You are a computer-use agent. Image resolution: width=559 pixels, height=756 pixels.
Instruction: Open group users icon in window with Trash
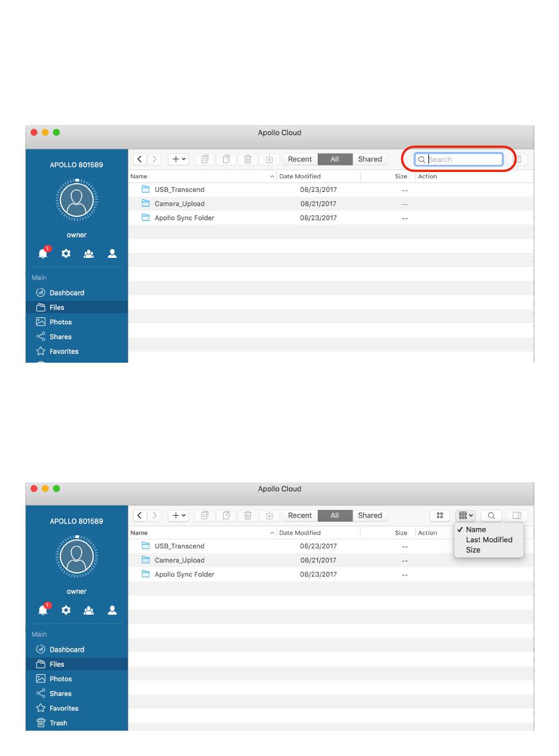pos(89,611)
